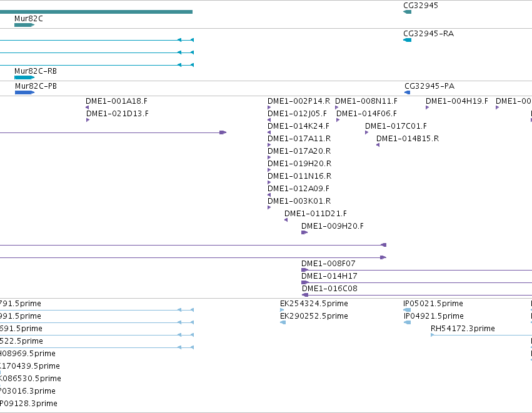Open the EK254324.5prime EST label

pyautogui.click(x=314, y=304)
